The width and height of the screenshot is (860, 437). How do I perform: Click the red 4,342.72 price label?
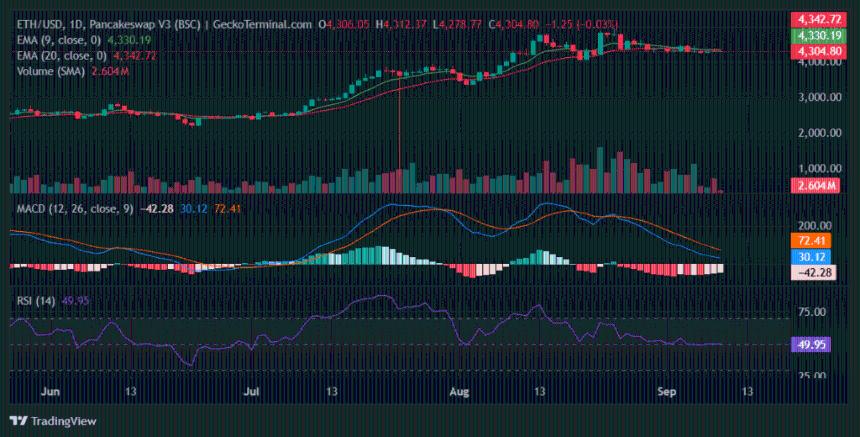coord(819,19)
